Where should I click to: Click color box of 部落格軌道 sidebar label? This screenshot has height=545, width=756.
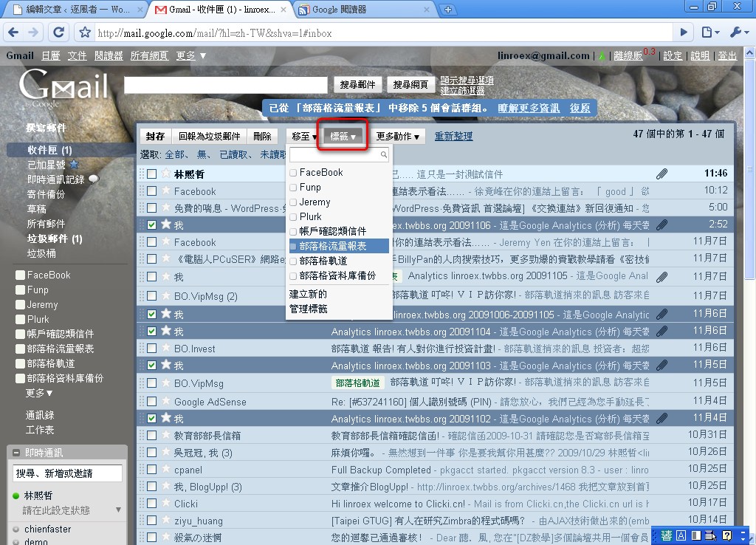point(20,363)
